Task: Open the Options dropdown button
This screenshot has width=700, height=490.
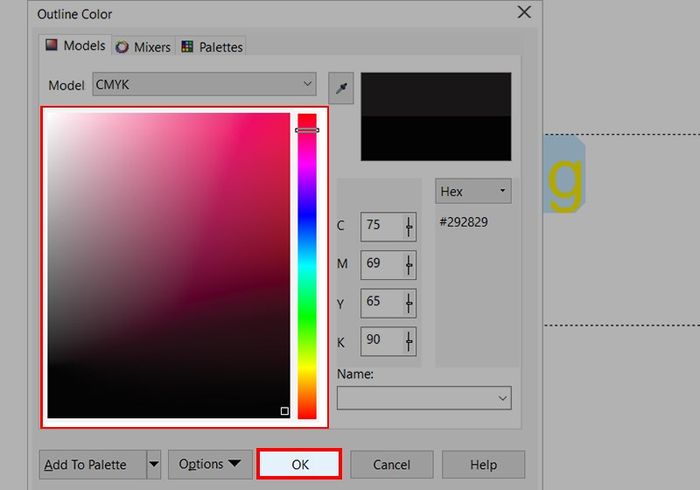Action: tap(210, 465)
